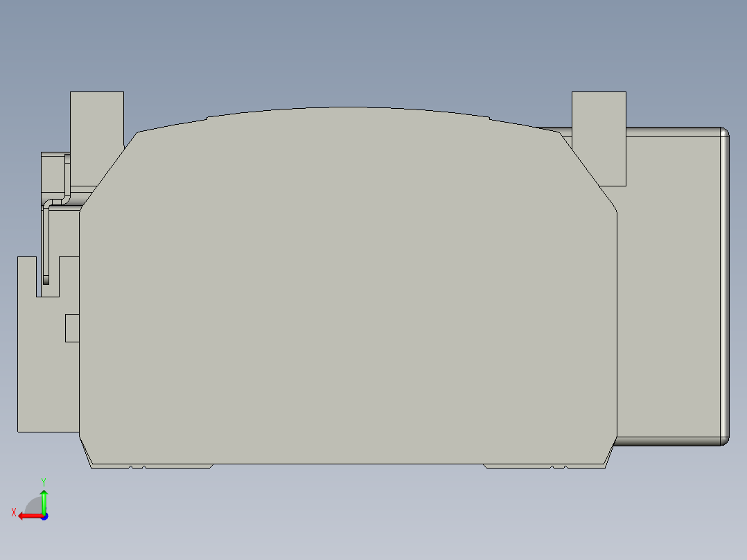Click the green Y axis arrow on the triad
Image resolution: width=747 pixels, height=560 pixels.
pyautogui.click(x=44, y=501)
